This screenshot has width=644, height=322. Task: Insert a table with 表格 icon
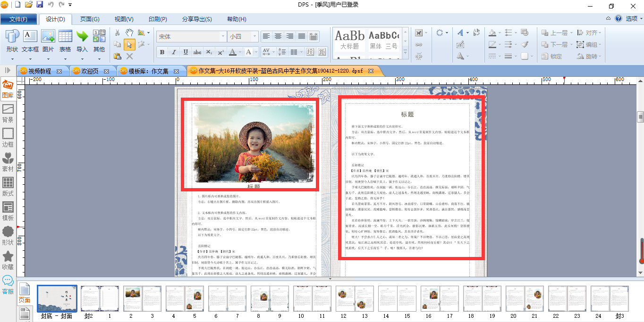tap(65, 41)
